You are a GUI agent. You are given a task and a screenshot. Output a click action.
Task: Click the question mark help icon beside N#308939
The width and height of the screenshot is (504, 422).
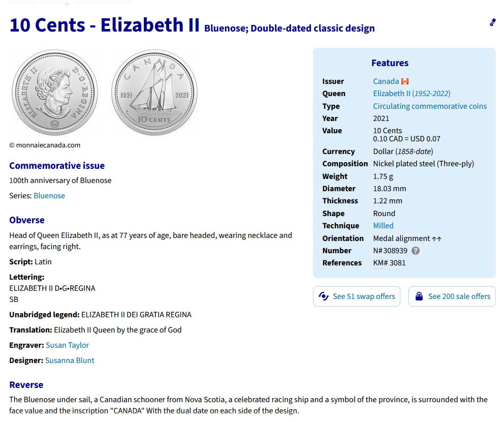416,251
